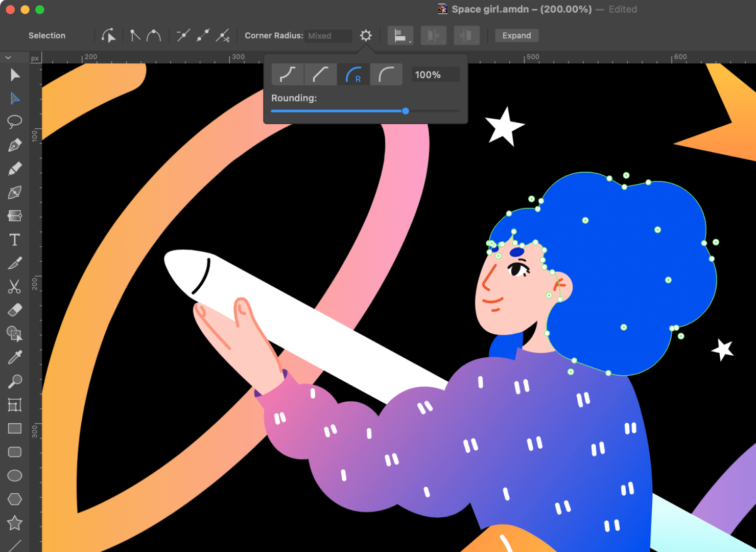This screenshot has height=552, width=756.
Task: Choose the chamfer straight corner style
Action: pos(320,75)
